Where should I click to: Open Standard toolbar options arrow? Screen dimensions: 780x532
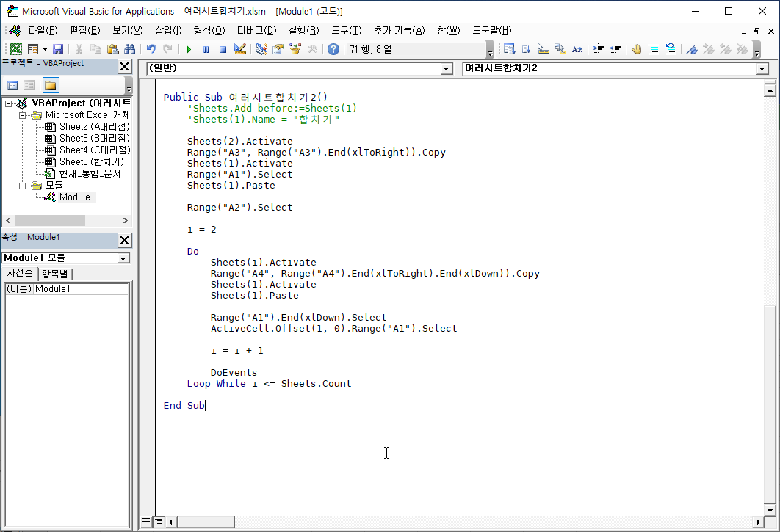click(490, 50)
